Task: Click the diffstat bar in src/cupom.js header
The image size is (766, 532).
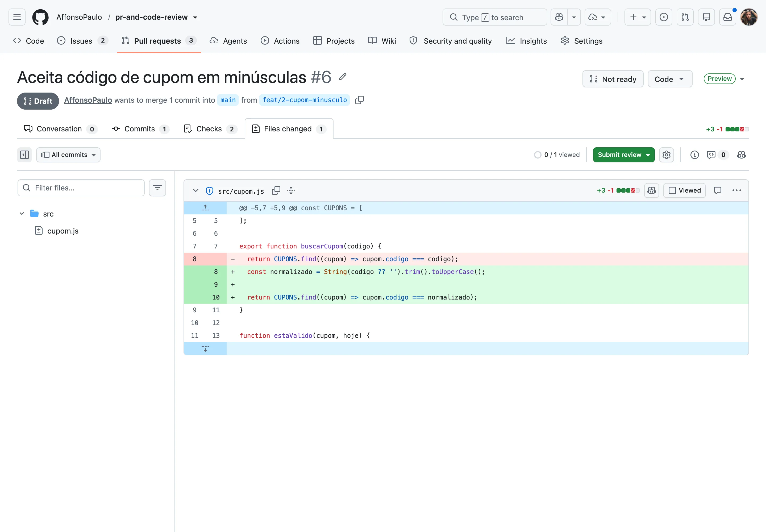Action: pyautogui.click(x=628, y=190)
